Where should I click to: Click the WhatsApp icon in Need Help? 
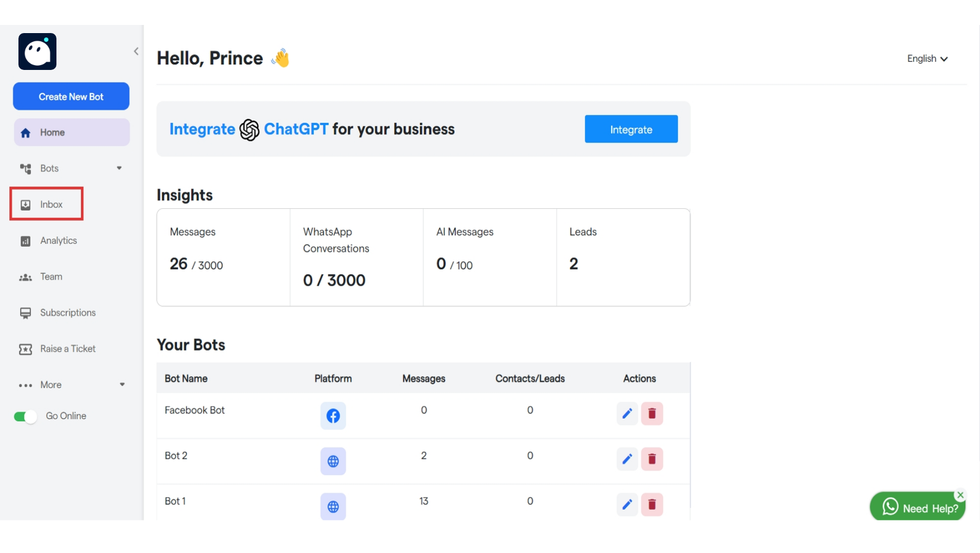[890, 506]
